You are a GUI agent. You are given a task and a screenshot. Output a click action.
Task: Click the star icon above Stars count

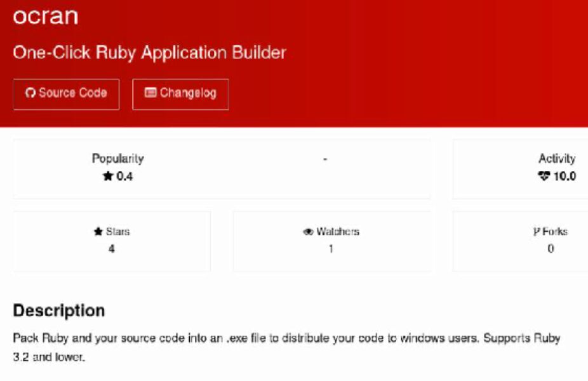pos(97,230)
